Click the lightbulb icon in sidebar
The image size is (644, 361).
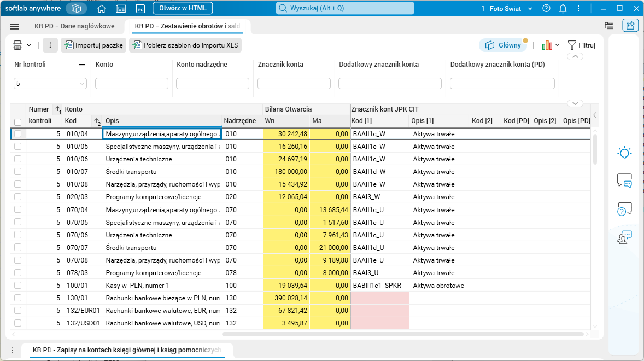[624, 153]
